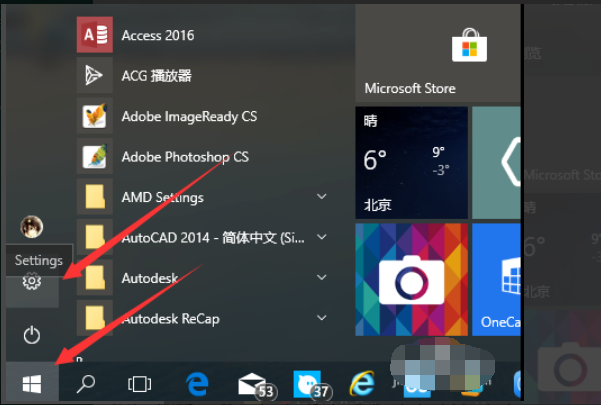Open Settings via the gear icon
601x405 pixels.
(x=32, y=282)
